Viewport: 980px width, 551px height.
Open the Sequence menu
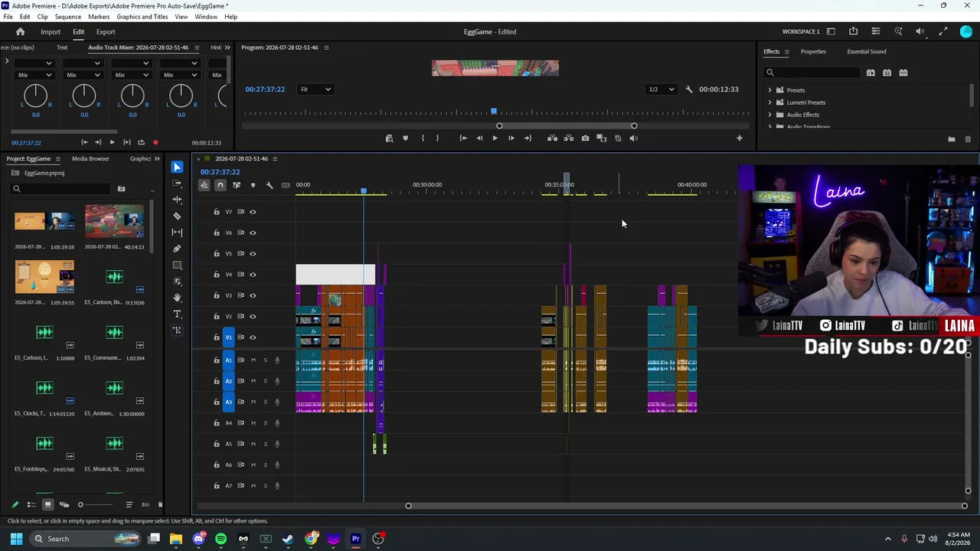coord(68,17)
